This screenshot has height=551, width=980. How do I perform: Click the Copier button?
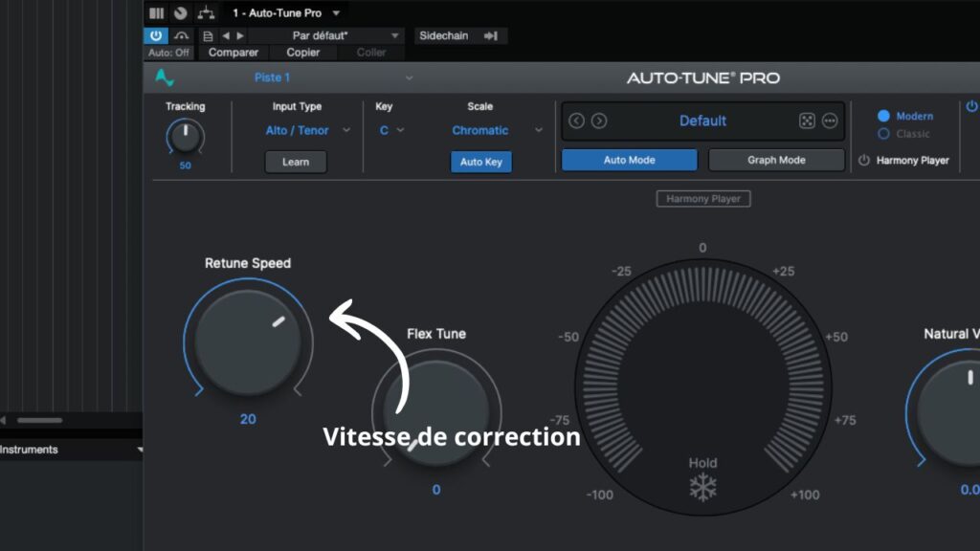point(303,53)
